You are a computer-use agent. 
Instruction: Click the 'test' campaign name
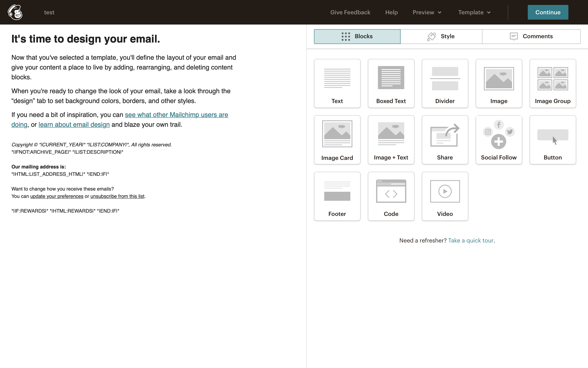click(x=49, y=12)
